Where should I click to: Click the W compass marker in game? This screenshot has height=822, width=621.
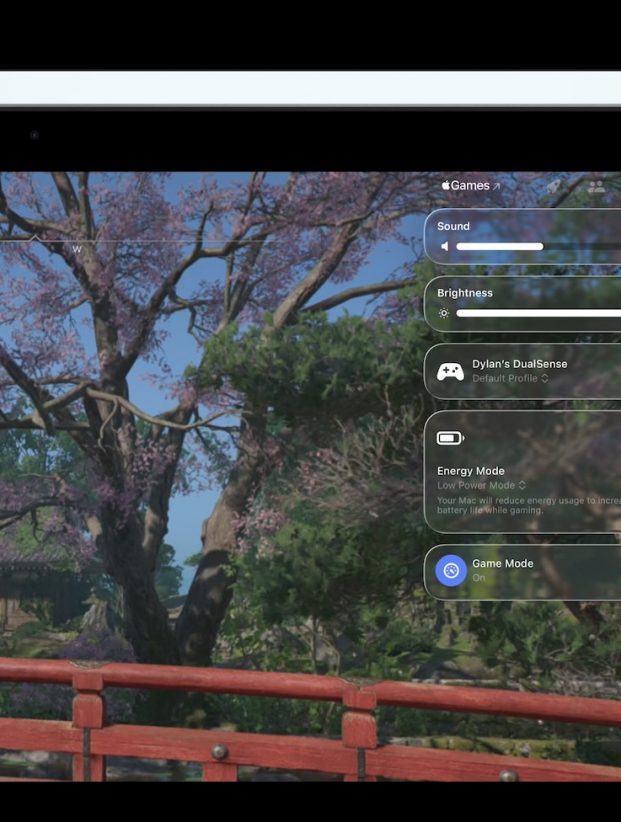tap(77, 249)
